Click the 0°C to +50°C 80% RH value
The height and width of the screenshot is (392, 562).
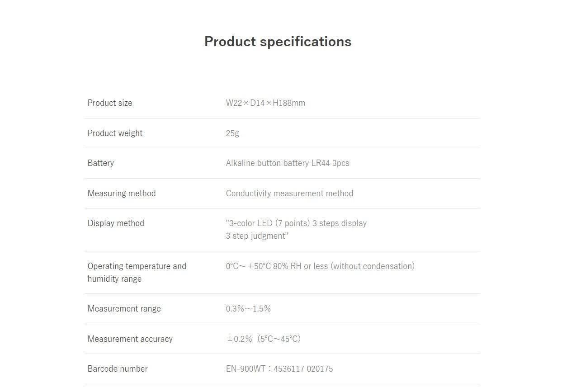tap(320, 266)
